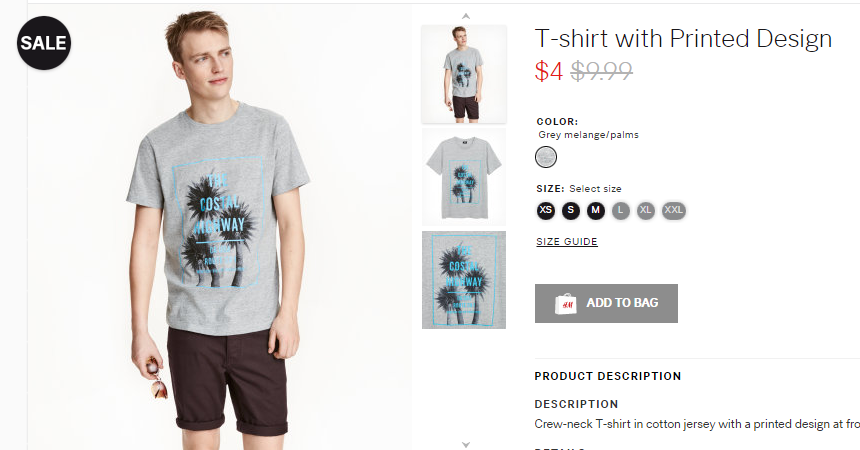Choose the greyed-out size XL

(x=646, y=210)
